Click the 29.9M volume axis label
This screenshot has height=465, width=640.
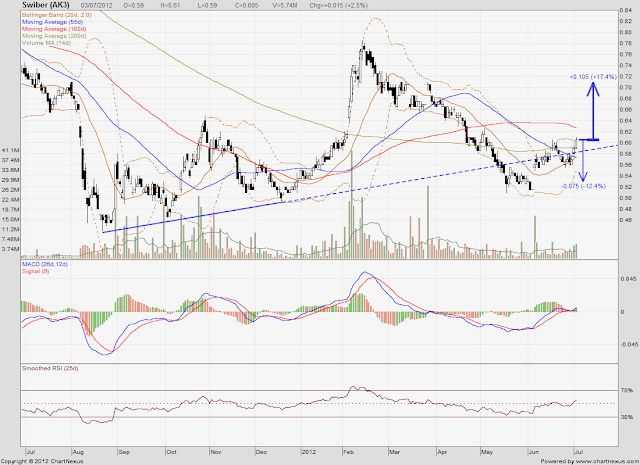pyautogui.click(x=10, y=180)
